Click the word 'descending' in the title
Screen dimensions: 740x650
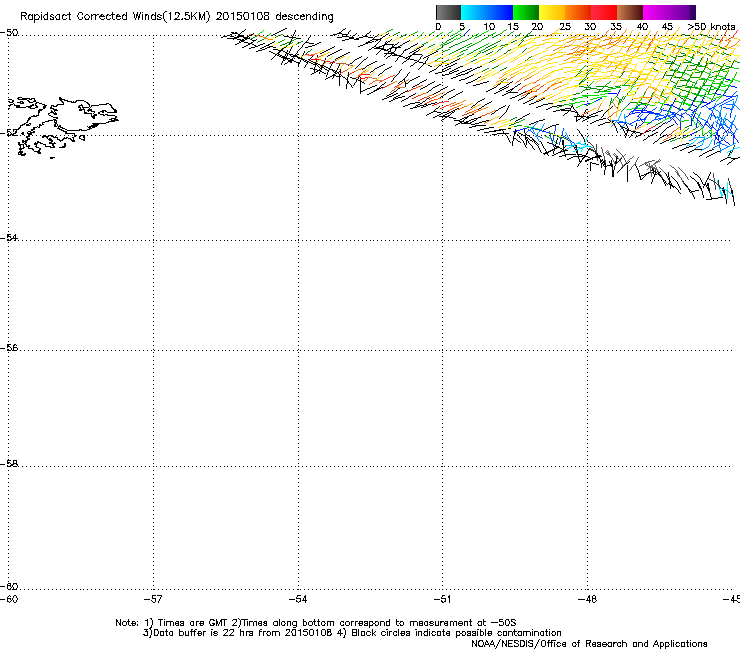pos(304,17)
